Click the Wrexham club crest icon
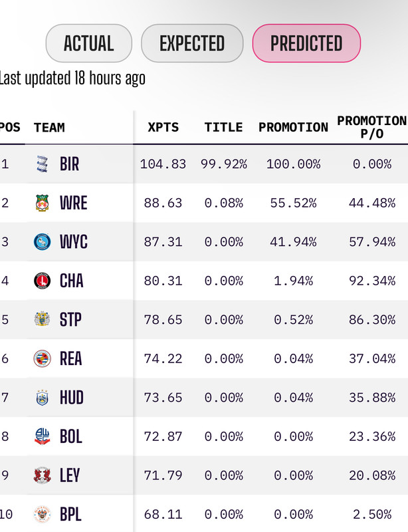The height and width of the screenshot is (532, 408). [x=43, y=203]
